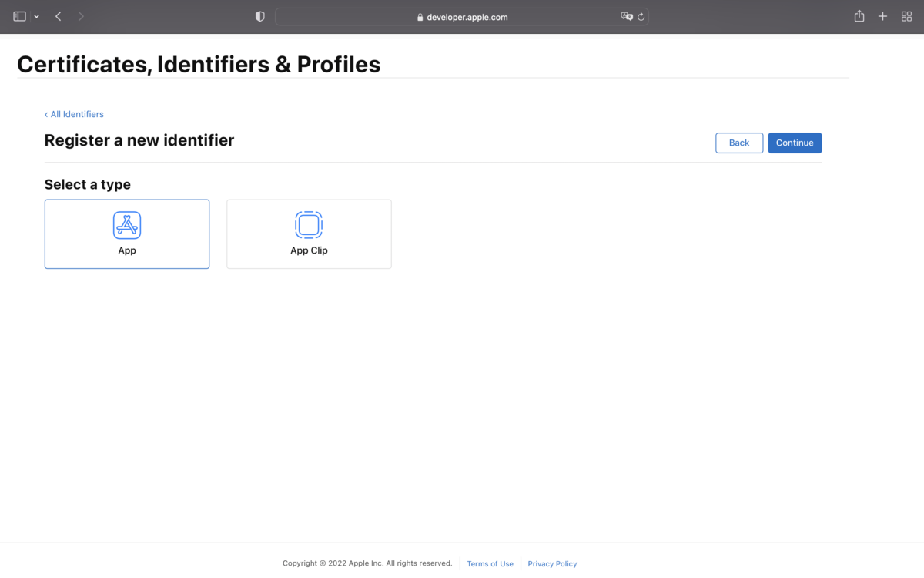Return to All Identifiers link
The width and height of the screenshot is (924, 578).
[x=74, y=114]
